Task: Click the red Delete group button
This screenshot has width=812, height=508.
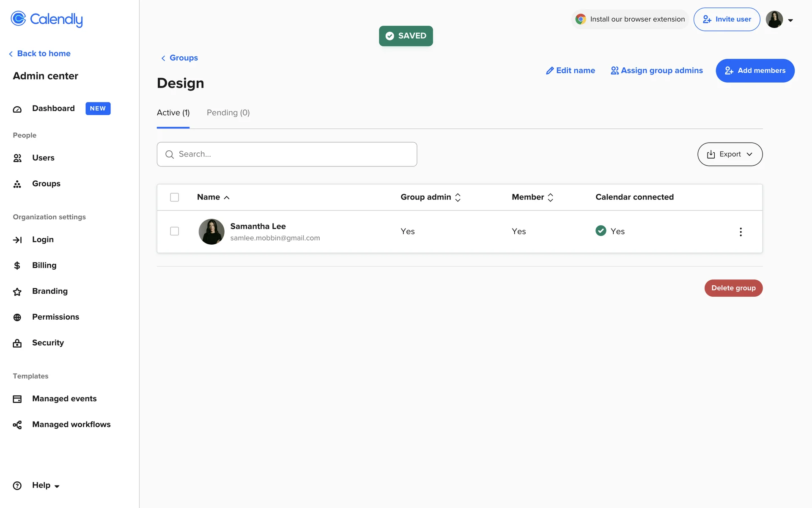Action: (733, 288)
